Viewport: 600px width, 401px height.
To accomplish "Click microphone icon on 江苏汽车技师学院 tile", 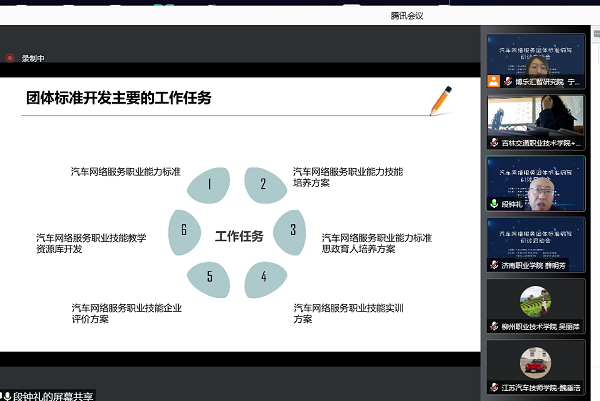I will (x=493, y=387).
